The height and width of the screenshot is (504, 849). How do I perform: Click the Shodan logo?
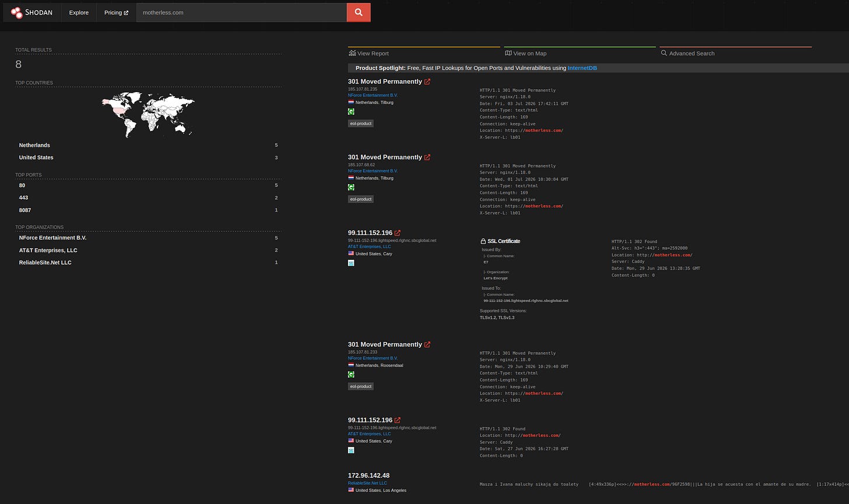pyautogui.click(x=31, y=12)
